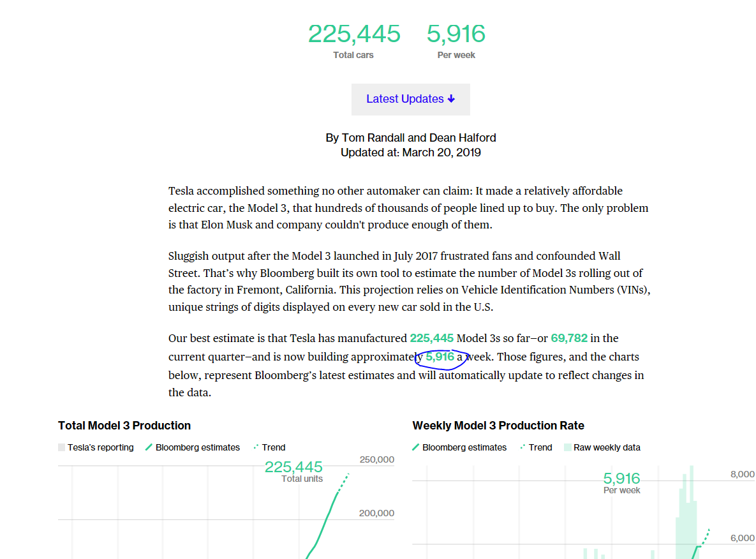Click the Tom Randall and Dean Halford byline
Screen dimensions: 756x559
[411, 138]
